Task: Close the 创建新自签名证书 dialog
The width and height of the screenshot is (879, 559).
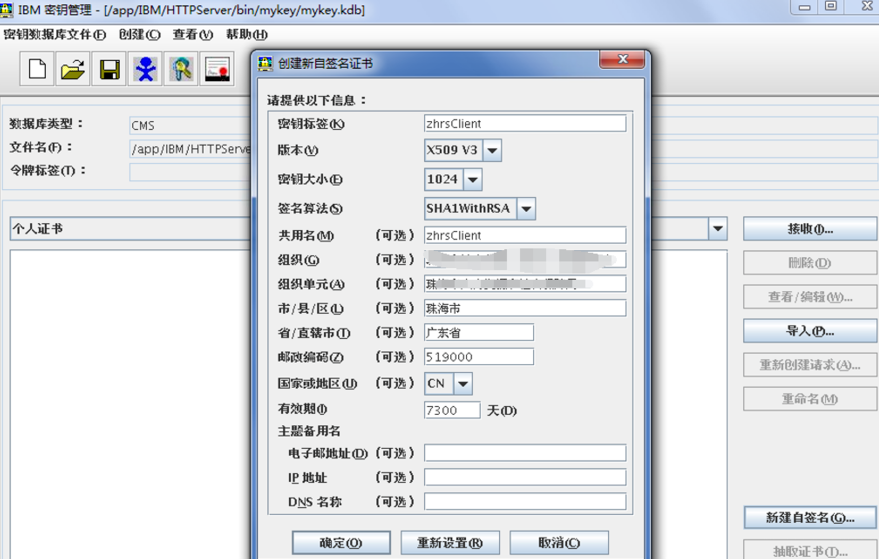Action: [x=622, y=59]
